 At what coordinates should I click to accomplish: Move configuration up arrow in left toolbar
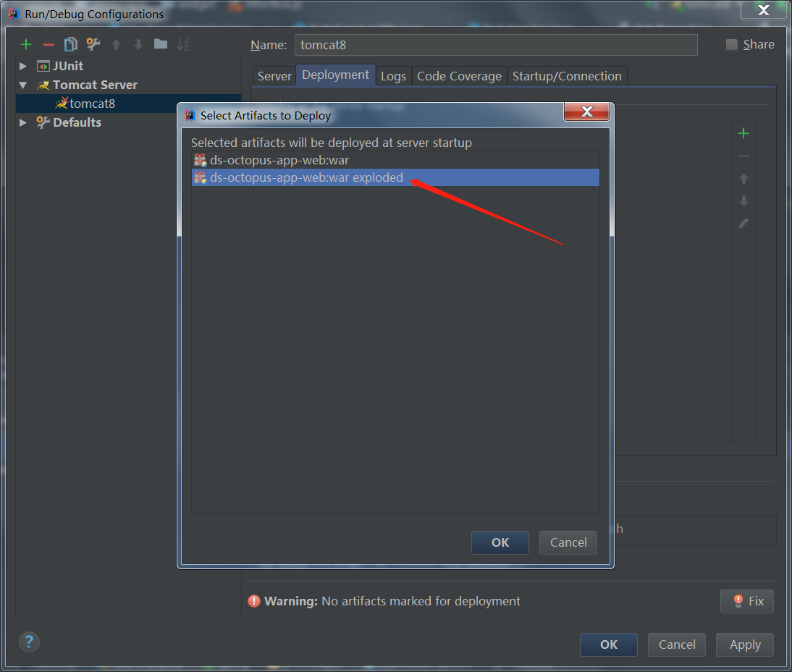tap(116, 44)
